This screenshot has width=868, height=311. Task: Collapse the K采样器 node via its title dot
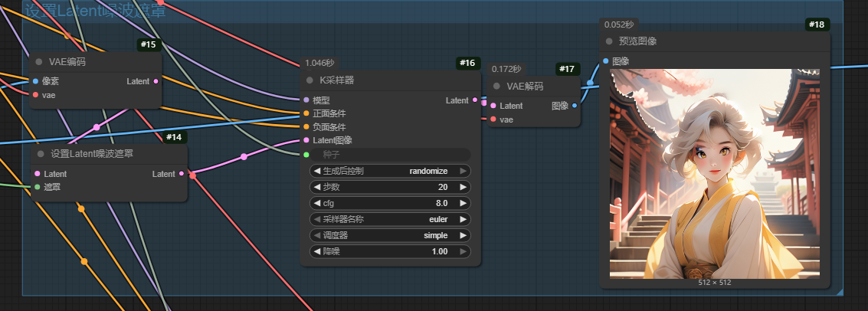coord(310,80)
